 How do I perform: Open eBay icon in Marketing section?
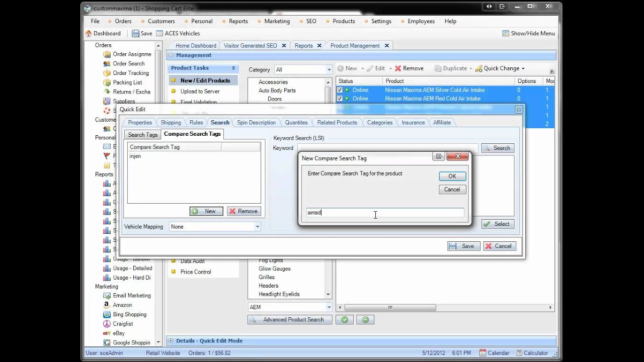(x=107, y=333)
